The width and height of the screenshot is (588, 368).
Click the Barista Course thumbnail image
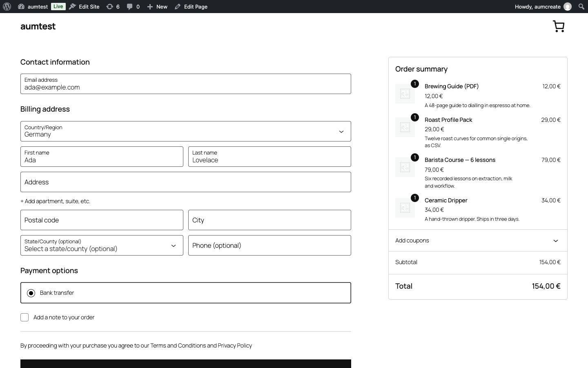(x=405, y=167)
